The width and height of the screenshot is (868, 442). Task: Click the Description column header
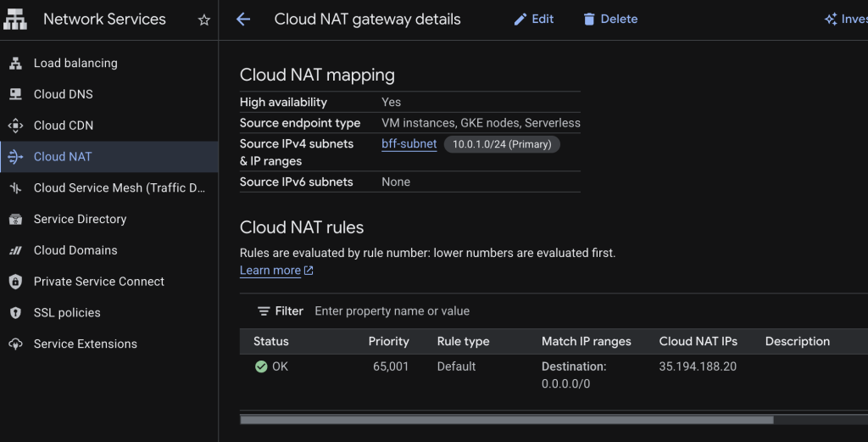797,342
